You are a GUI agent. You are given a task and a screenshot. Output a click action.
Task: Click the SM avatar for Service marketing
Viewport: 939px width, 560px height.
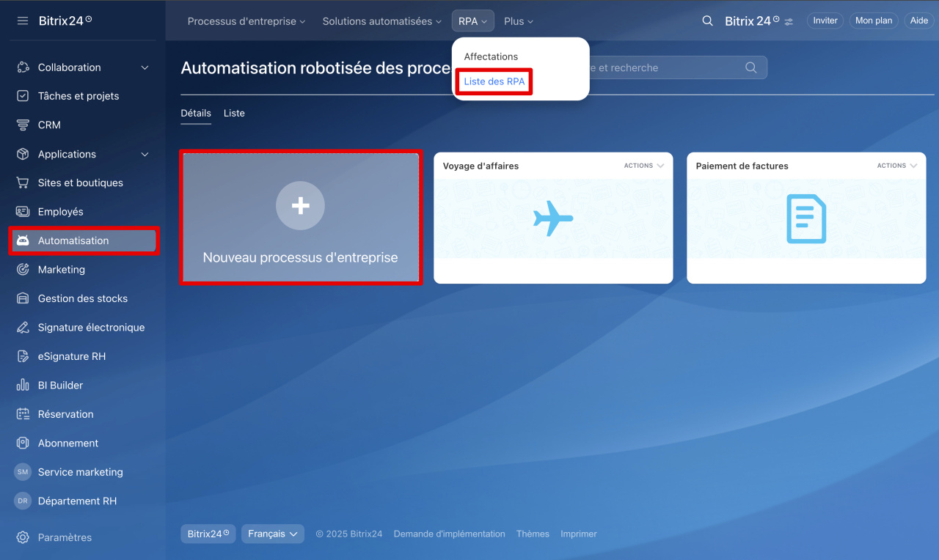click(23, 472)
